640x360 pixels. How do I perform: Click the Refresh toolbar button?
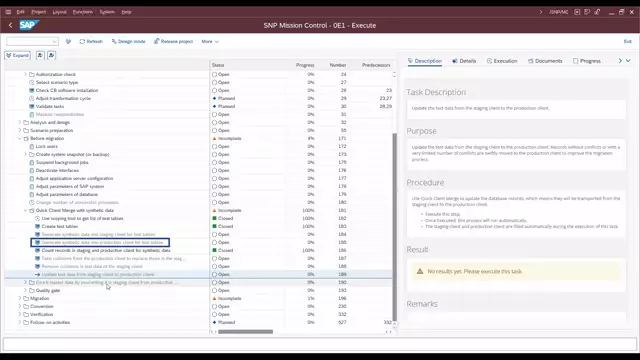pos(91,41)
